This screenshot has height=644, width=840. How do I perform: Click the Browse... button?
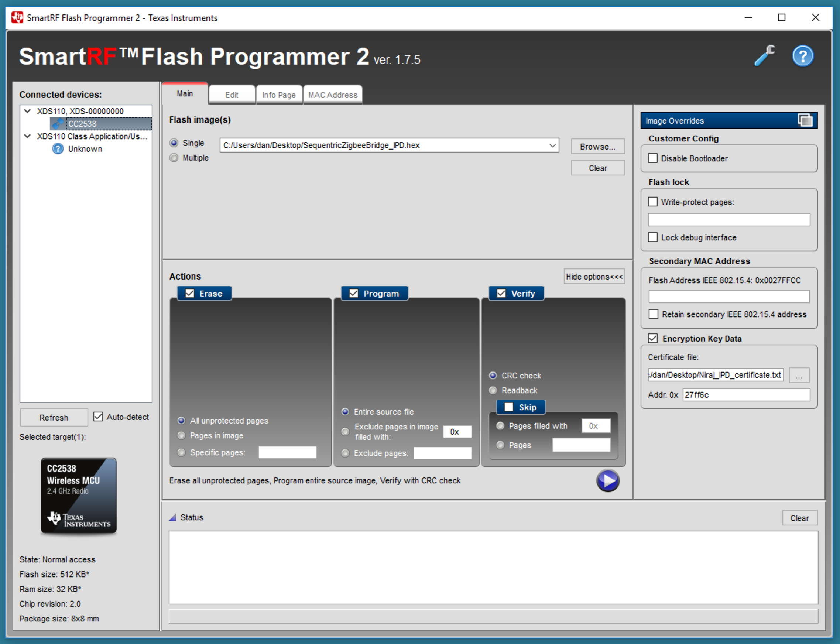tap(597, 147)
